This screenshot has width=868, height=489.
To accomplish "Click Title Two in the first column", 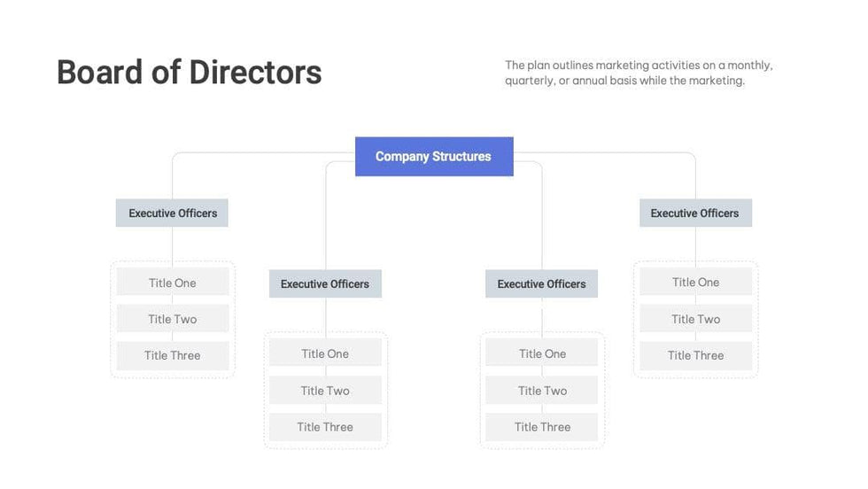I will click(173, 320).
